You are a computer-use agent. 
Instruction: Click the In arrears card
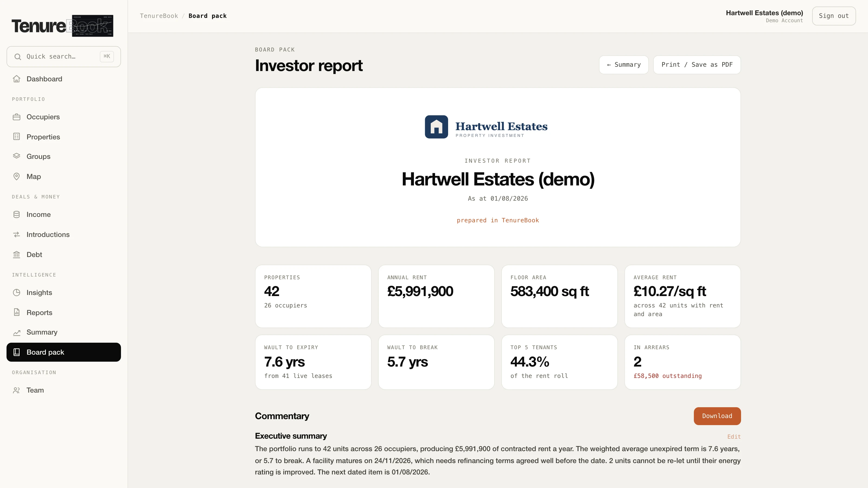click(683, 362)
